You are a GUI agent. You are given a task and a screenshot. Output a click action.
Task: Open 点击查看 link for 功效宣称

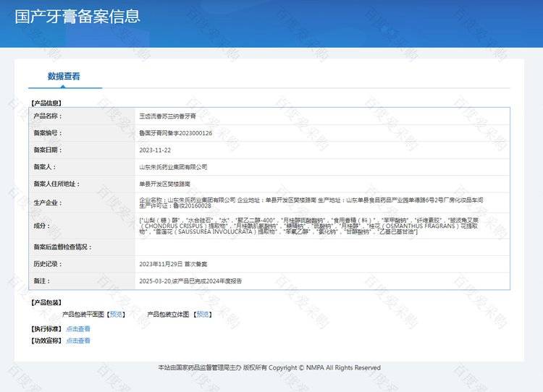pyautogui.click(x=78, y=341)
